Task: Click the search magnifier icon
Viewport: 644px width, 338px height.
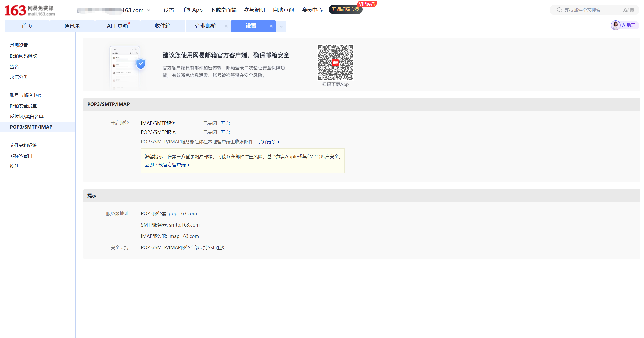Action: [x=559, y=10]
